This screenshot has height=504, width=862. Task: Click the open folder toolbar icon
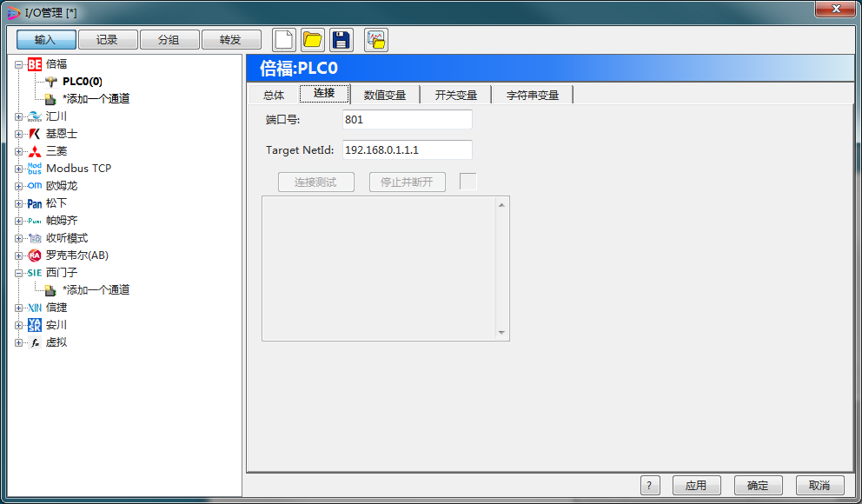[x=312, y=40]
